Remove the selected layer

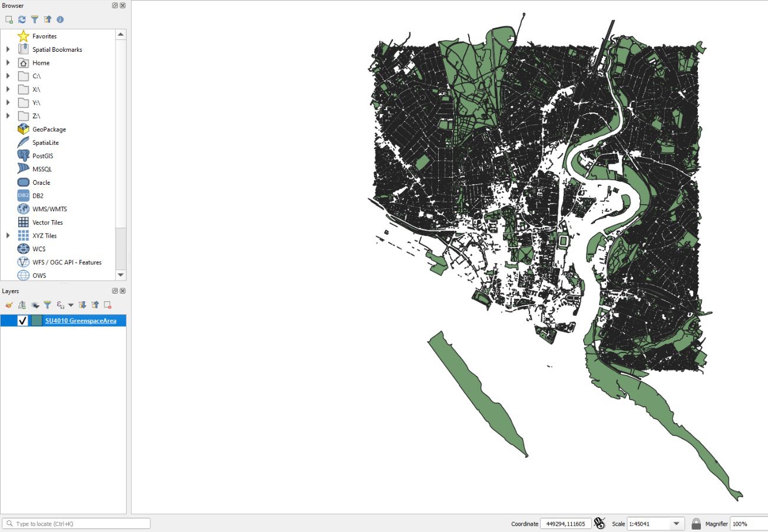[107, 305]
